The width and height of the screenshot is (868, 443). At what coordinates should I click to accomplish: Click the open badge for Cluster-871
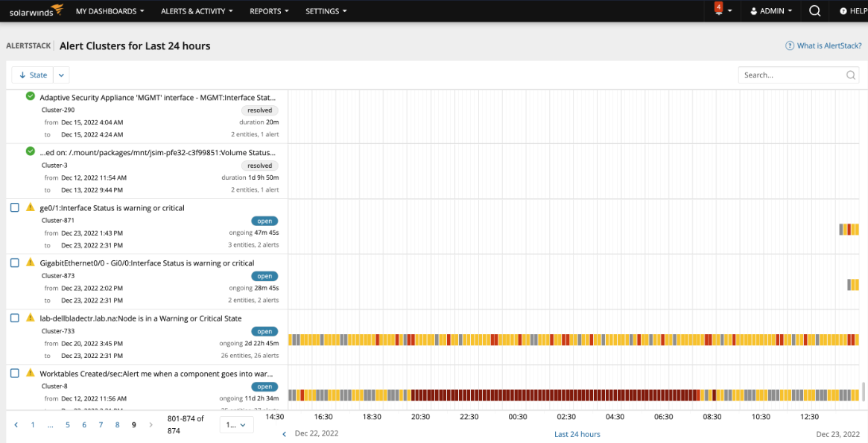[x=264, y=221]
